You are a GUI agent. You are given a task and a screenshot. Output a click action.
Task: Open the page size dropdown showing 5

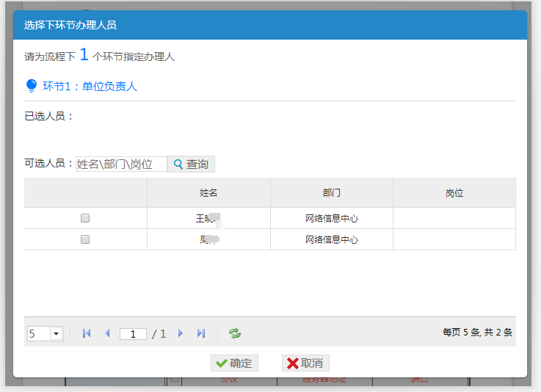click(57, 334)
